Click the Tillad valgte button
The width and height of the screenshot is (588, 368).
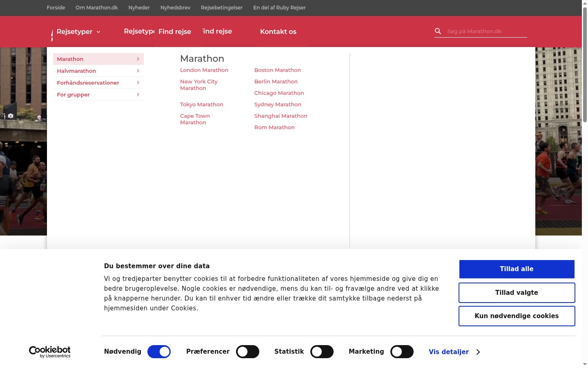click(517, 293)
